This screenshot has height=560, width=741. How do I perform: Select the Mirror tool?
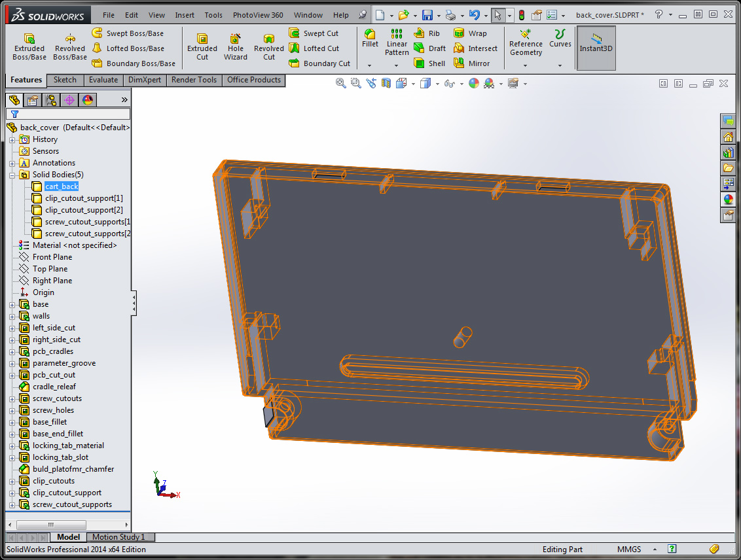pos(471,63)
